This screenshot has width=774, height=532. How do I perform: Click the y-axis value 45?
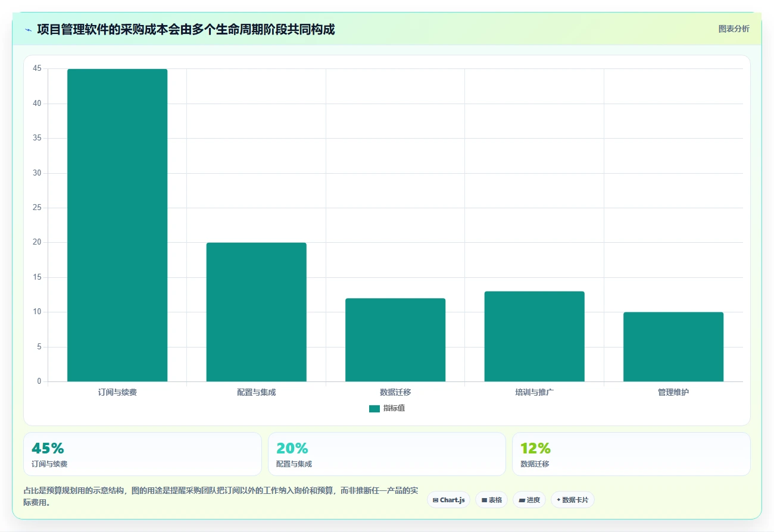coord(37,68)
